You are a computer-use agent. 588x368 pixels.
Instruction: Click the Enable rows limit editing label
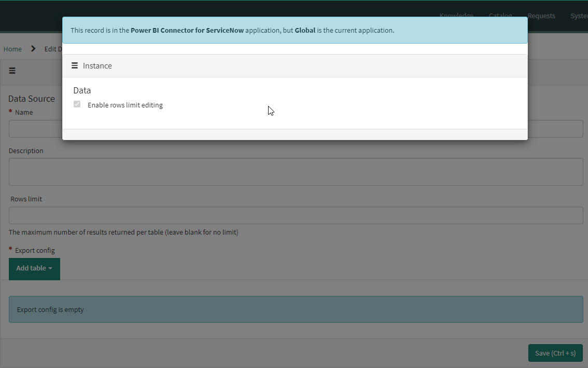125,105
